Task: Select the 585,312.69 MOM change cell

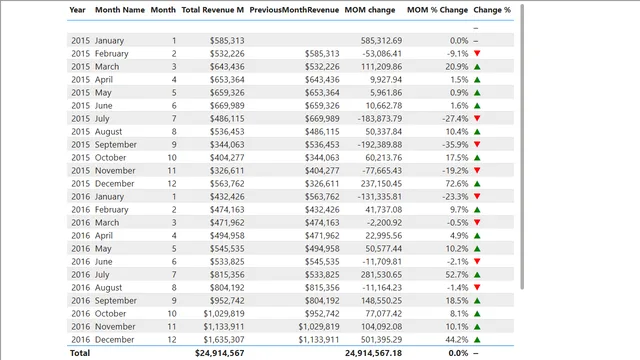Action: pyautogui.click(x=381, y=40)
